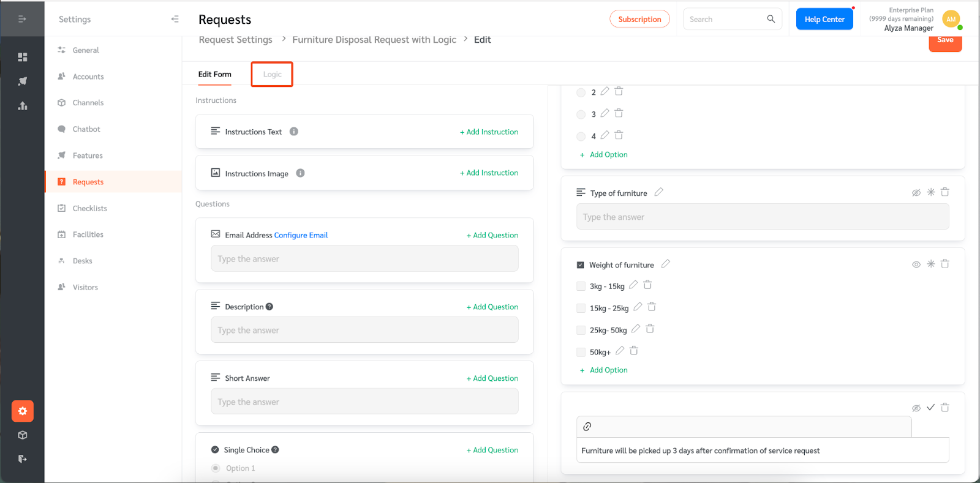Add Option under Weight of furniture
980x483 pixels.
604,370
